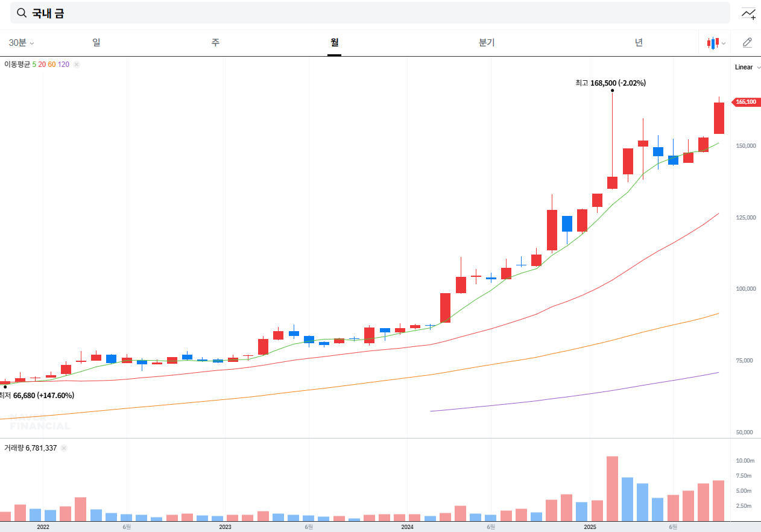
Task: Click the 150,000 price axis label
Action: click(745, 145)
